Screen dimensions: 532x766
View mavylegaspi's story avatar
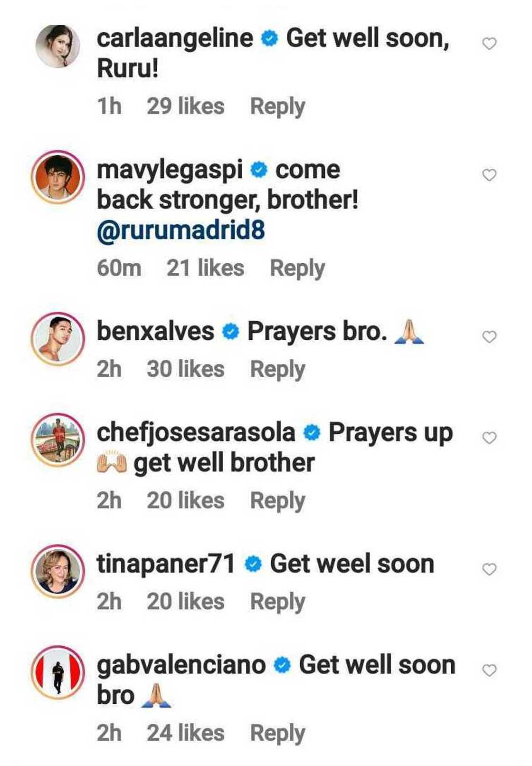(57, 177)
